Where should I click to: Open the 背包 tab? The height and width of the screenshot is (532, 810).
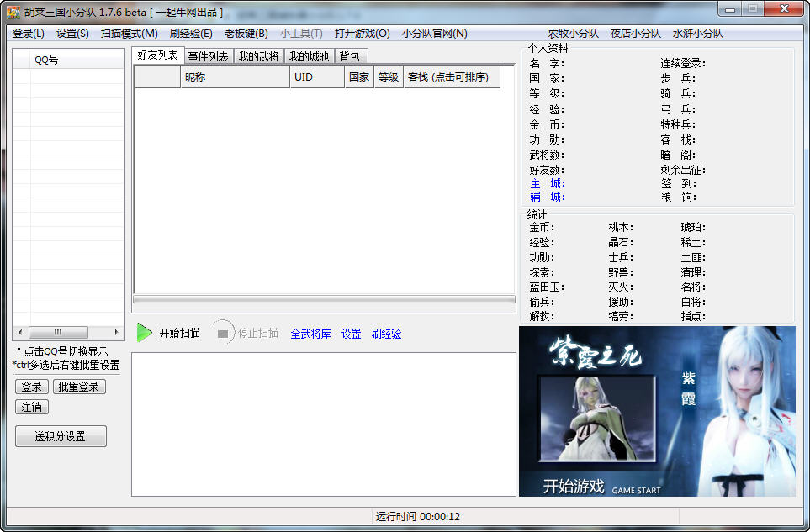click(x=350, y=56)
